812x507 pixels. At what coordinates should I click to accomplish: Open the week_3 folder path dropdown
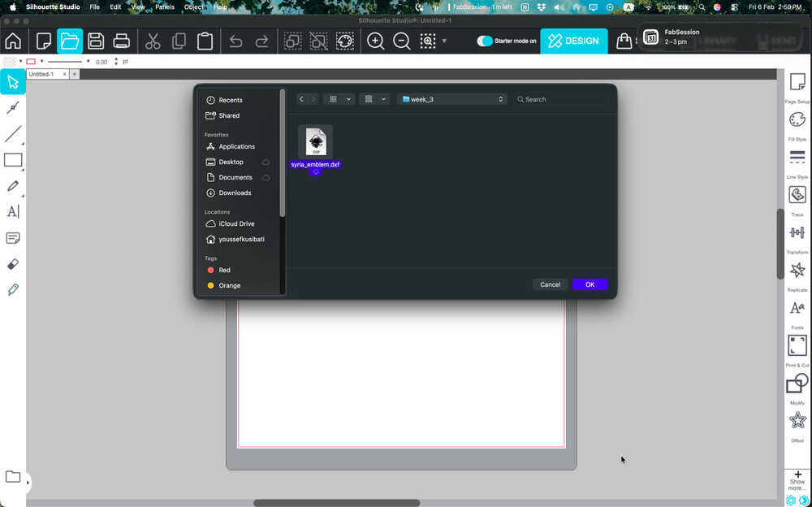coord(452,99)
